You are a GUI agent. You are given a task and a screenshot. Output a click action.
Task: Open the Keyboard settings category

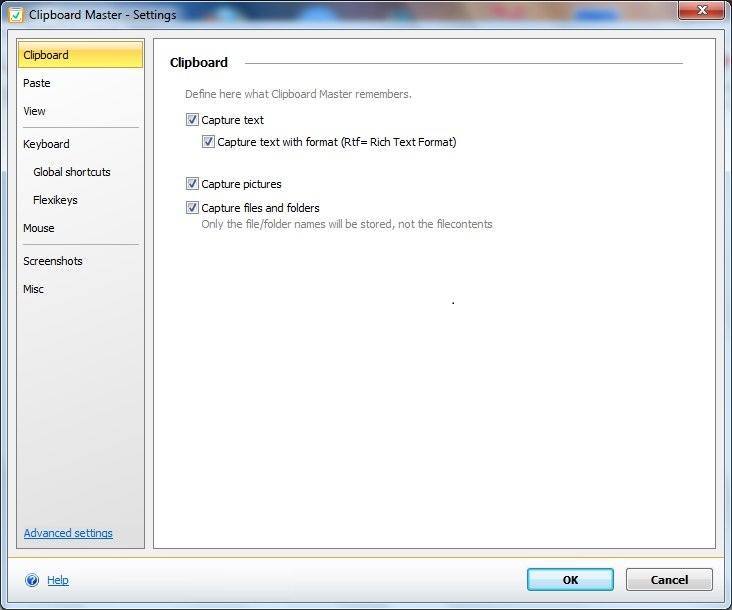(80, 144)
